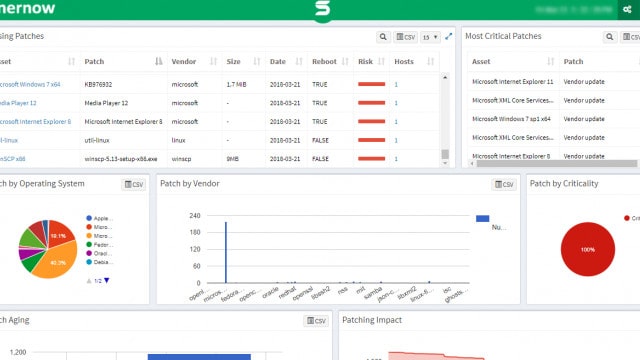640x360 pixels.
Task: Sort Missing Patches by Vendor column
Action: pos(213,62)
